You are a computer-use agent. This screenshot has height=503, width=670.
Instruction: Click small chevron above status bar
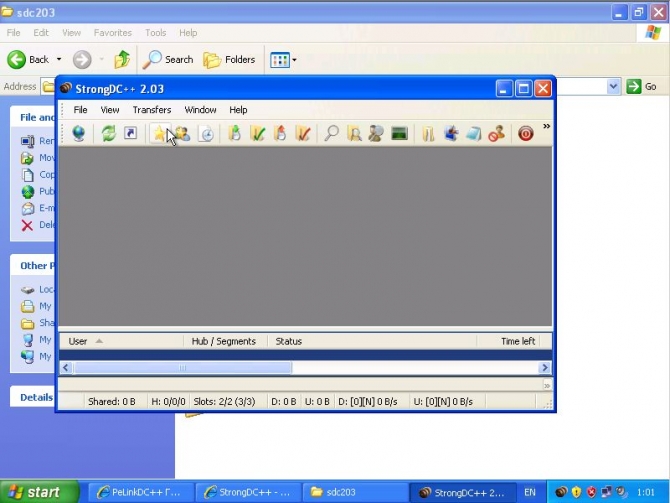[547, 386]
